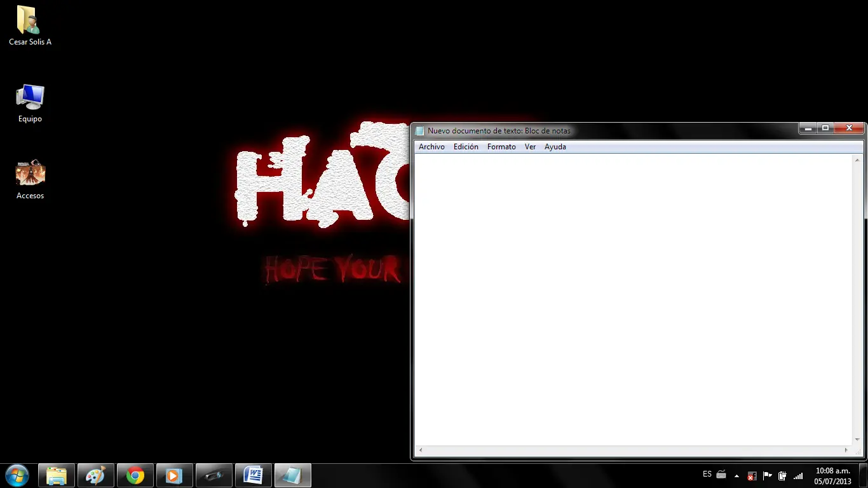Screen dimensions: 868x488
Task: Open the wireless network signal icon
Action: pyautogui.click(x=798, y=475)
